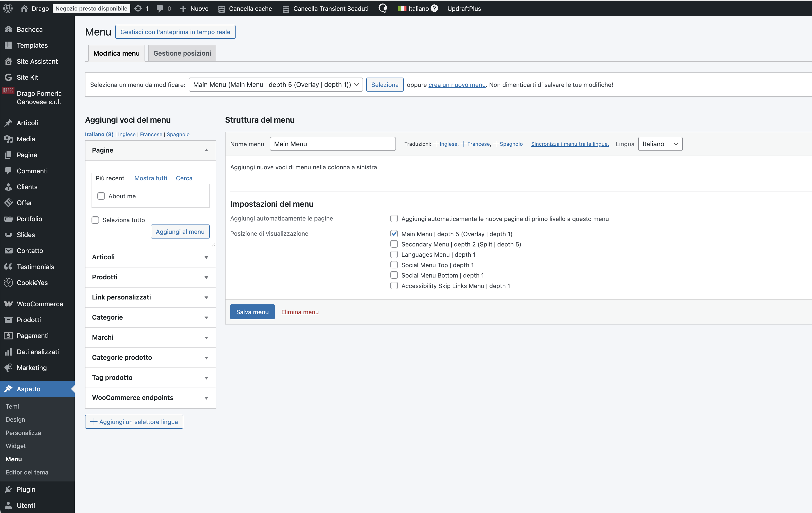Screen dimensions: 812x513
Task: Enable the Secondary Menu display position checkbox
Action: click(x=394, y=244)
